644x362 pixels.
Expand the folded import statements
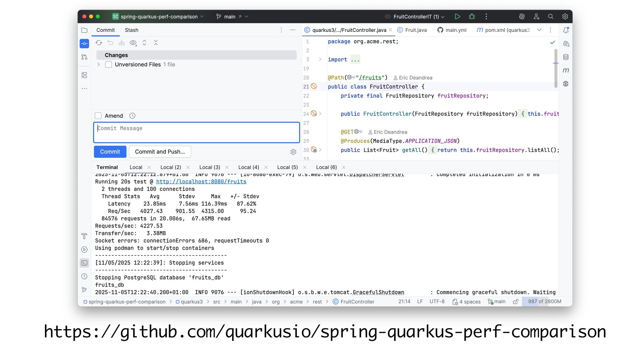(320, 59)
